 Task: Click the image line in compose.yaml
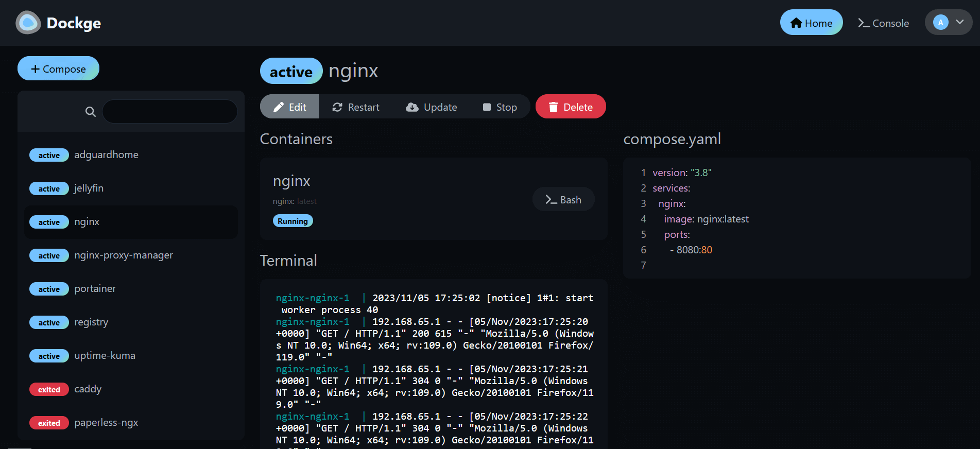[706, 219]
